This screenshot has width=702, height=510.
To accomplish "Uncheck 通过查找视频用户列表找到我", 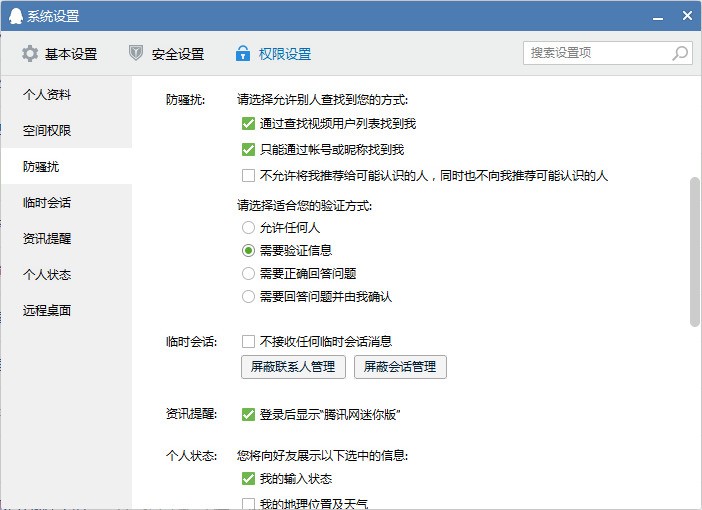I will 248,124.
